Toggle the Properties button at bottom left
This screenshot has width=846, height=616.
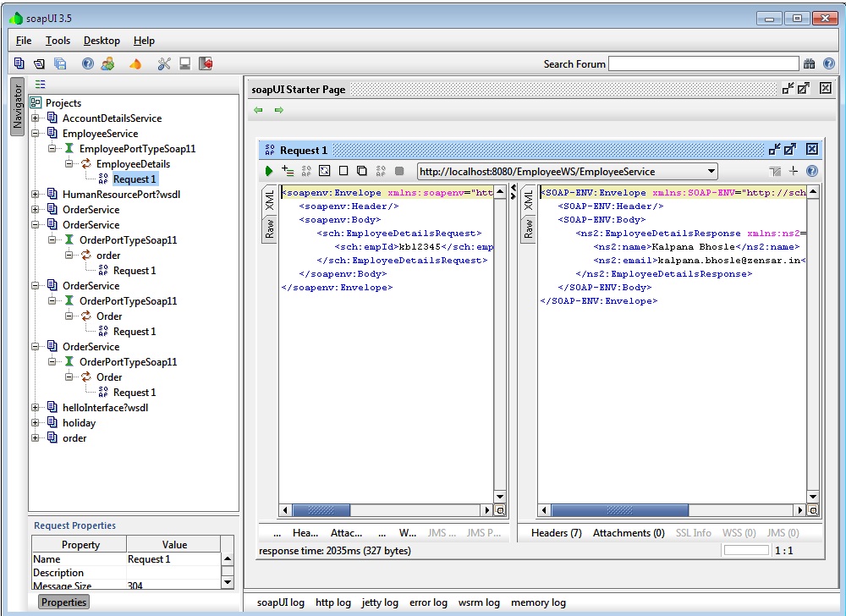pyautogui.click(x=64, y=602)
